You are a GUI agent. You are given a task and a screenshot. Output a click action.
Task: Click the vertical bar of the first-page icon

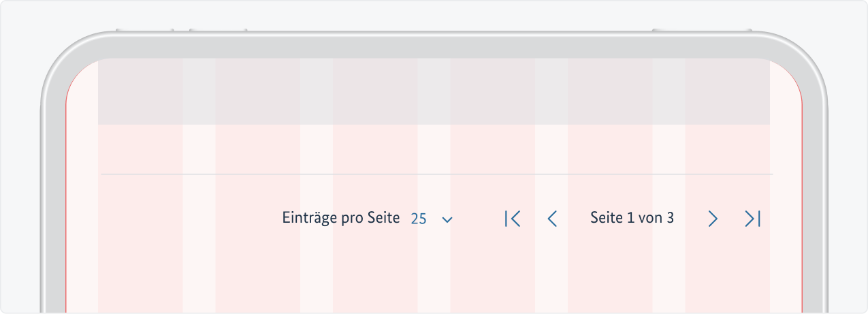(506, 219)
